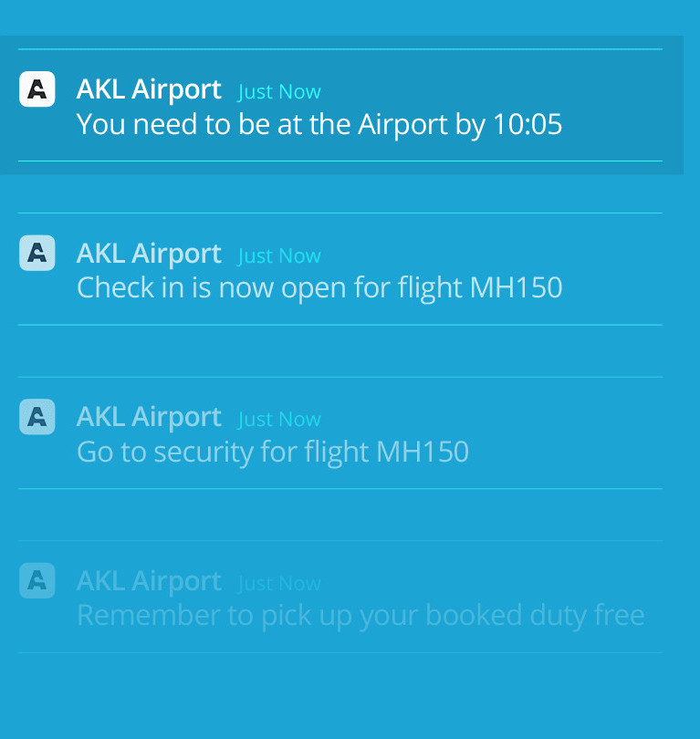Click the "Just Now" timestamp on the top notification

[x=279, y=91]
